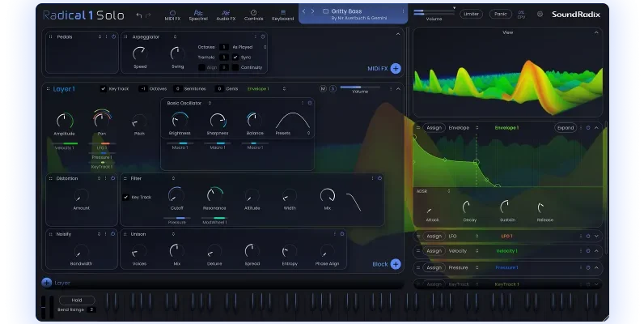Add a new Layer plus button

(47, 283)
